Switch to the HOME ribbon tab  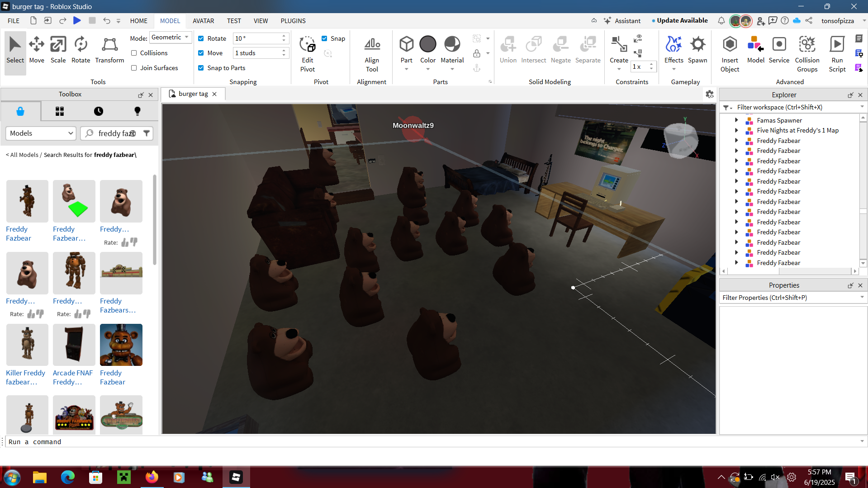coord(138,21)
